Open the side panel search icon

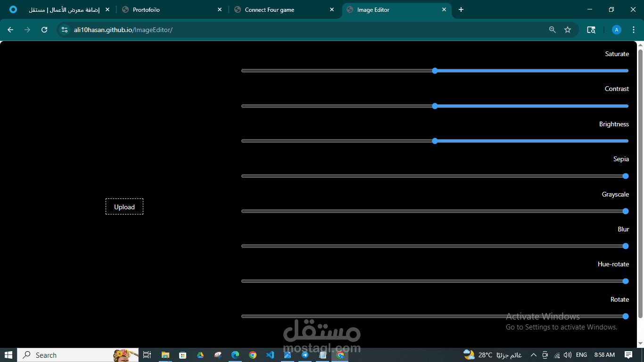[591, 30]
